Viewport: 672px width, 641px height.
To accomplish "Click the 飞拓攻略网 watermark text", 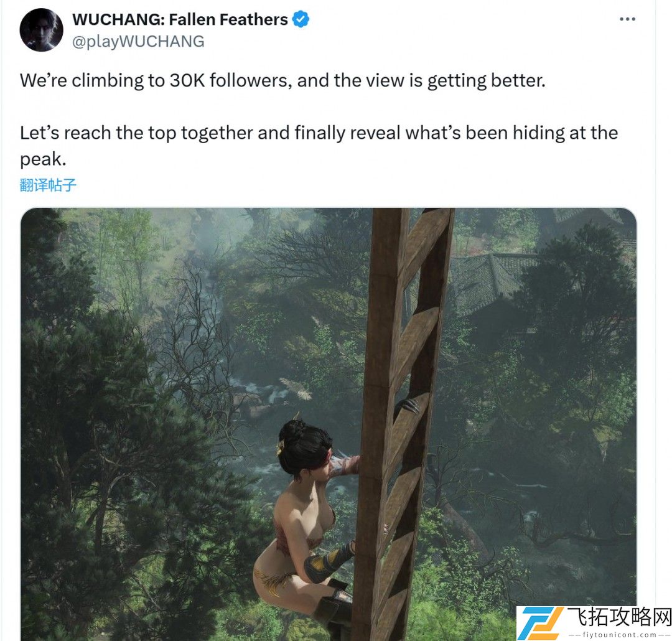I will [x=618, y=617].
